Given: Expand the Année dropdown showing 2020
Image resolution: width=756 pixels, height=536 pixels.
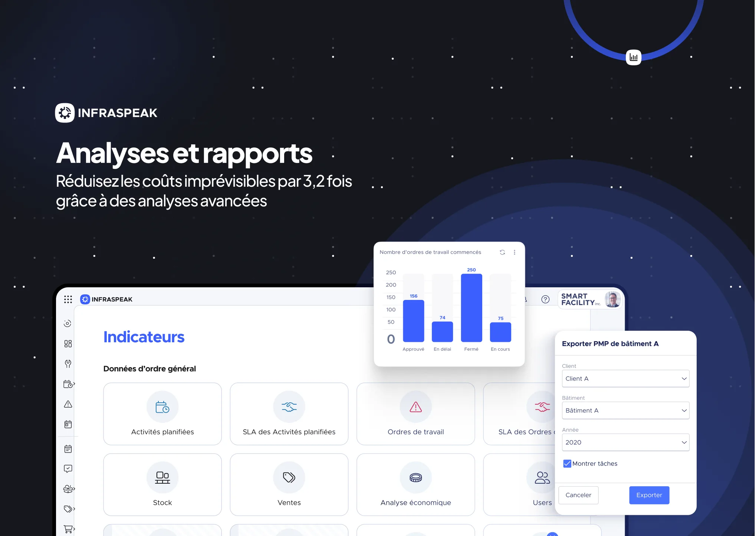Looking at the screenshot, I should [625, 442].
